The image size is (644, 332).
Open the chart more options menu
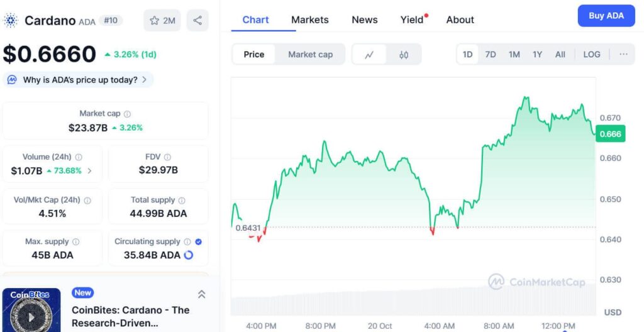(623, 55)
